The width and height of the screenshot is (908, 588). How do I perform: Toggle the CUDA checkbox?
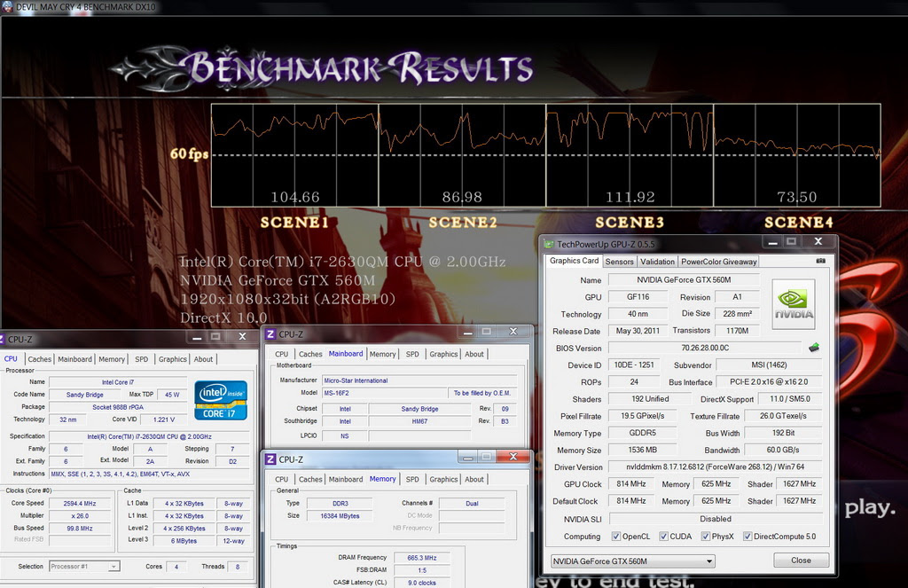[x=663, y=537]
